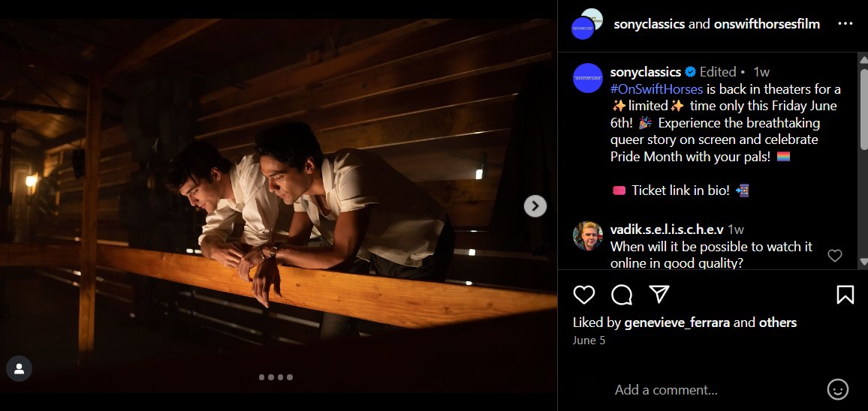Click the Add a comment field
Image resolution: width=868 pixels, height=411 pixels.
(x=713, y=390)
